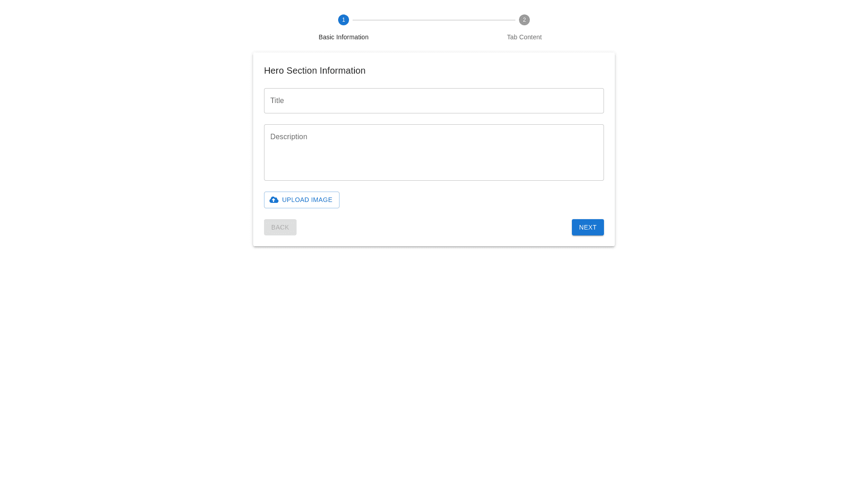
Task: Click the gray step 2 circle
Action: 524,20
